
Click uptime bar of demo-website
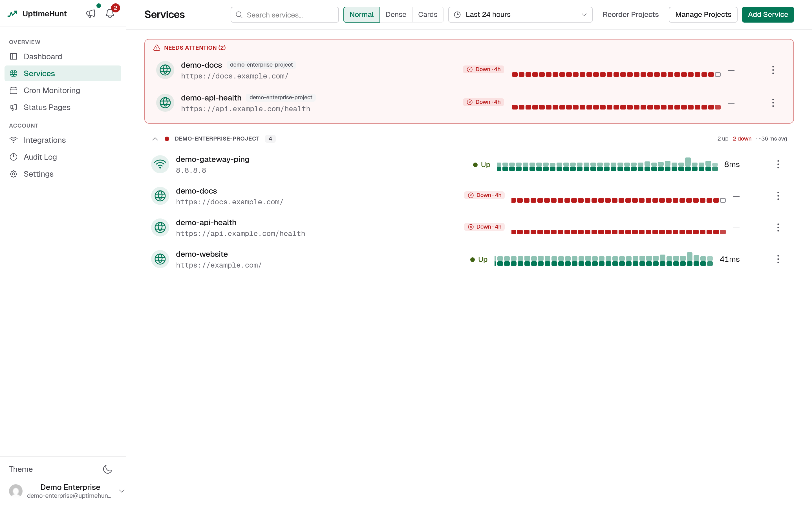coord(604,259)
